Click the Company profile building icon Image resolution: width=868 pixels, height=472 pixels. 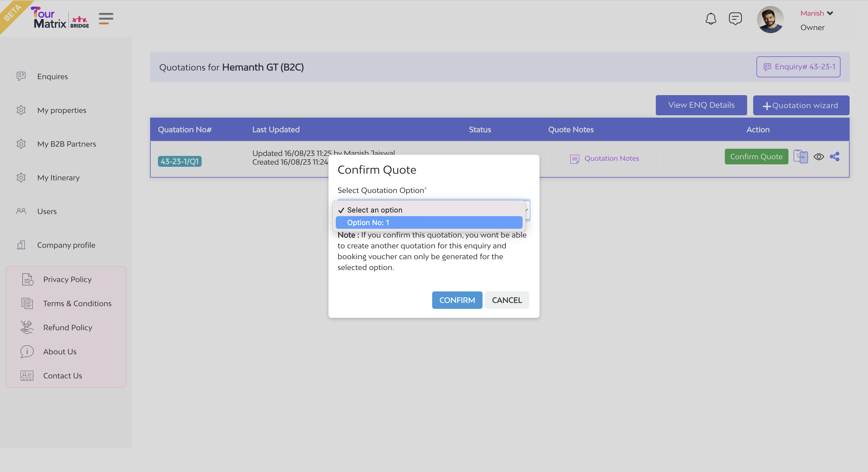[21, 245]
